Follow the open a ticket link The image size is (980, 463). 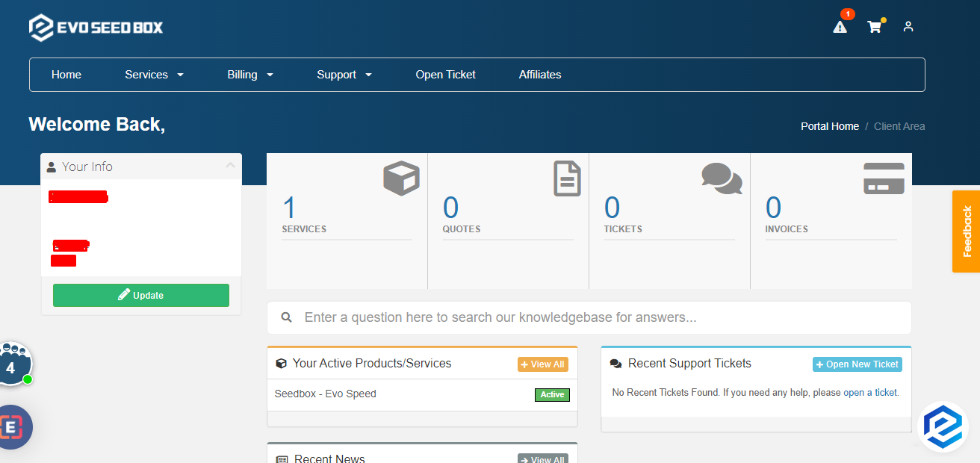point(869,392)
